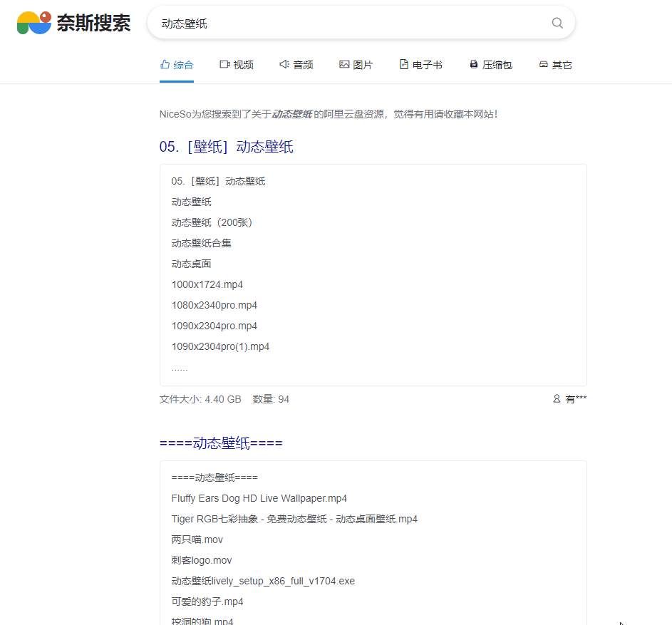
Task: Click the picture icon beside 图片
Action: tap(344, 64)
